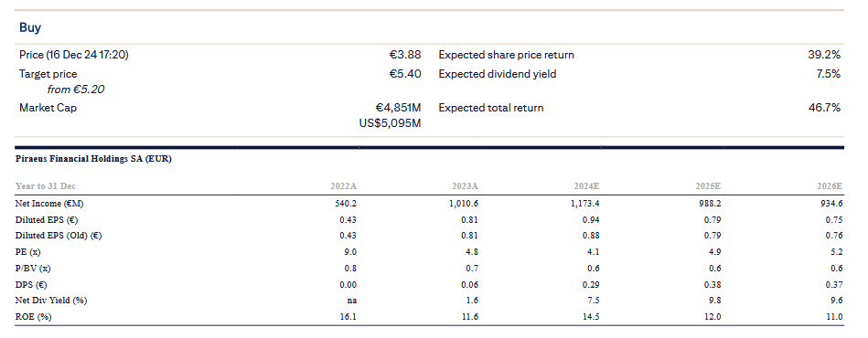
Task: Select the 46.7% expected total return
Action: pos(824,108)
